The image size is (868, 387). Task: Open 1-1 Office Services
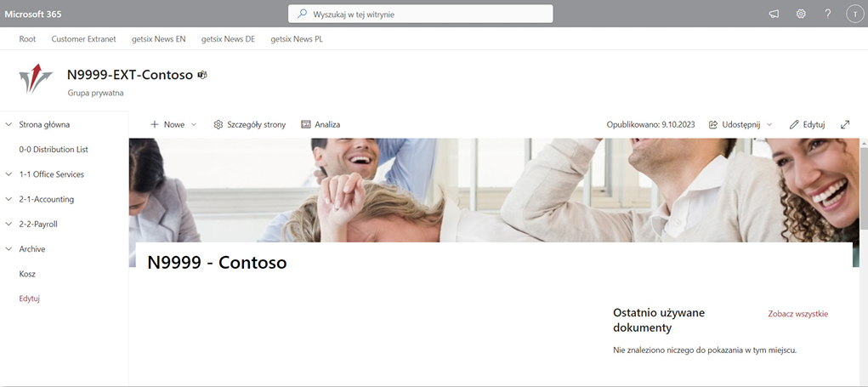(x=52, y=174)
